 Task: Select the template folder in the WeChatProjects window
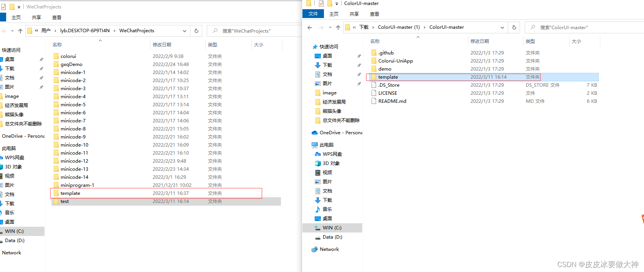tap(166, 193)
